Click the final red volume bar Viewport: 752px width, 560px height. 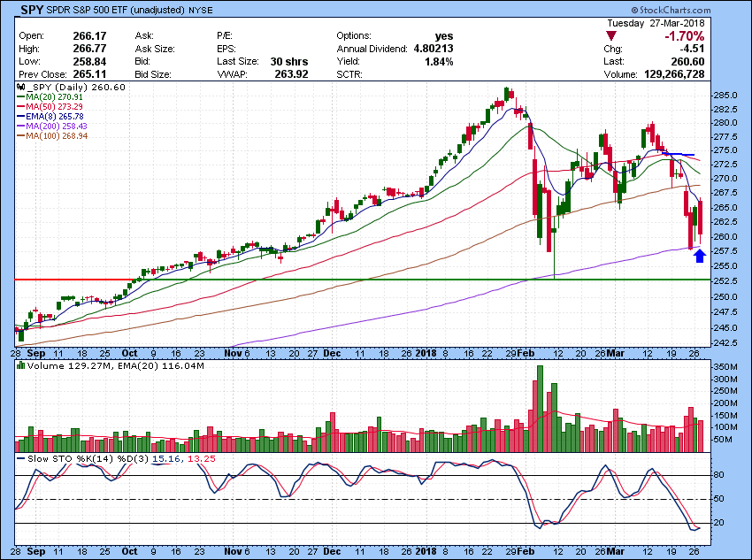coord(701,436)
